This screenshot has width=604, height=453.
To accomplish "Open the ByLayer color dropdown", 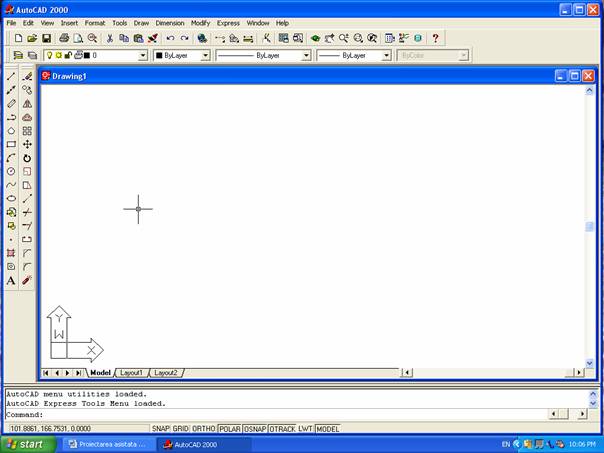I will (x=205, y=56).
